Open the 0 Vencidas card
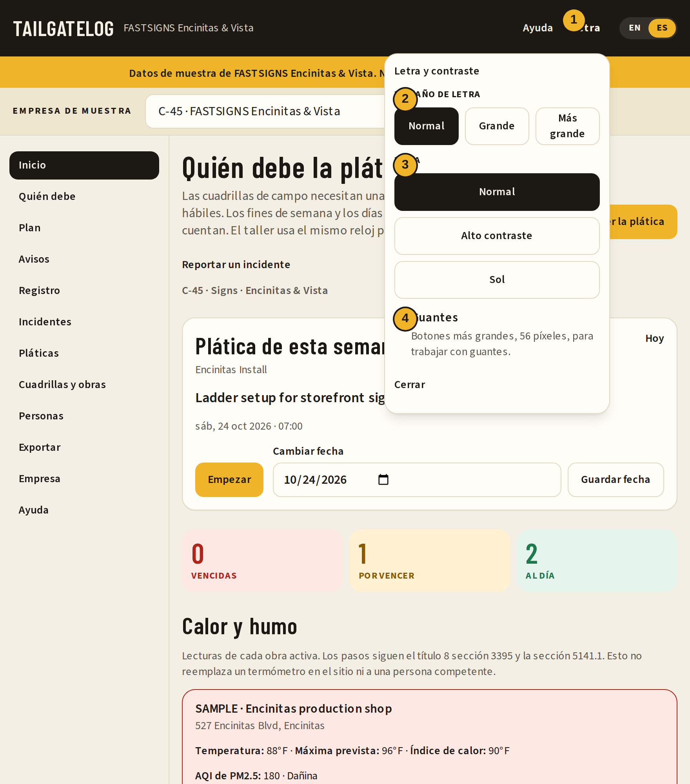690x784 pixels. 262,561
